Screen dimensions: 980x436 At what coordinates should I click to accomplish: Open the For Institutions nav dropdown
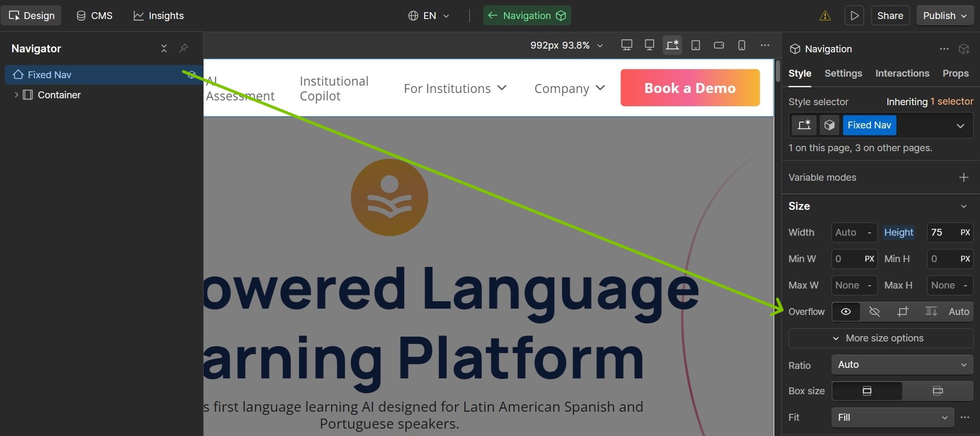455,89
